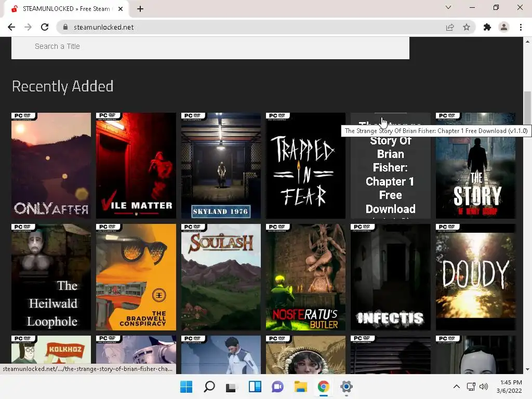532x399 pixels.
Task: Open a new browser tab
Action: [x=140, y=9]
